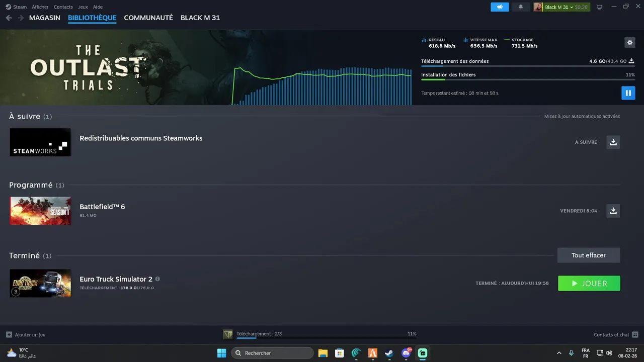Click the Rechercher taskbar search box
Viewport: 644px width, 362px height.
click(272, 353)
